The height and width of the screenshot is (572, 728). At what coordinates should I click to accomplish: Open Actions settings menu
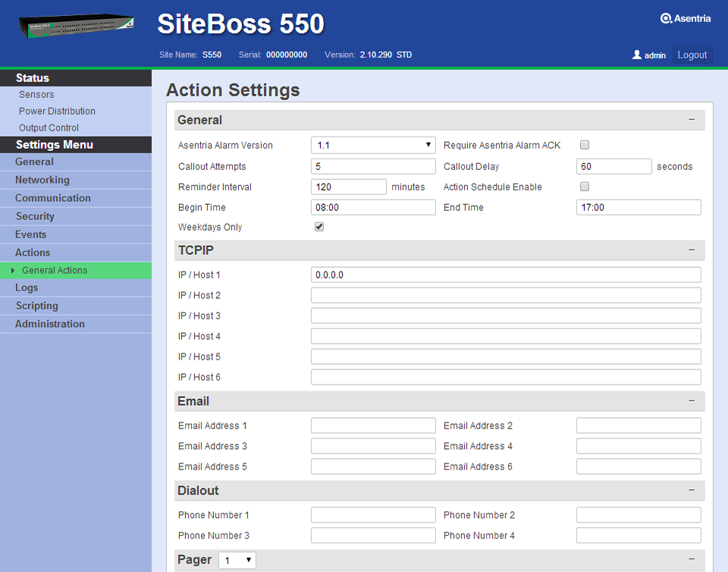click(76, 253)
